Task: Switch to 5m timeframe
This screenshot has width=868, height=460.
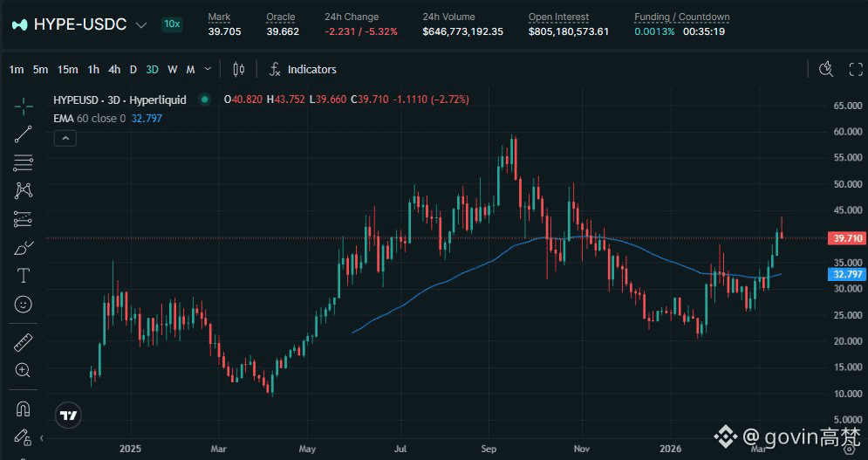Action: (x=40, y=69)
